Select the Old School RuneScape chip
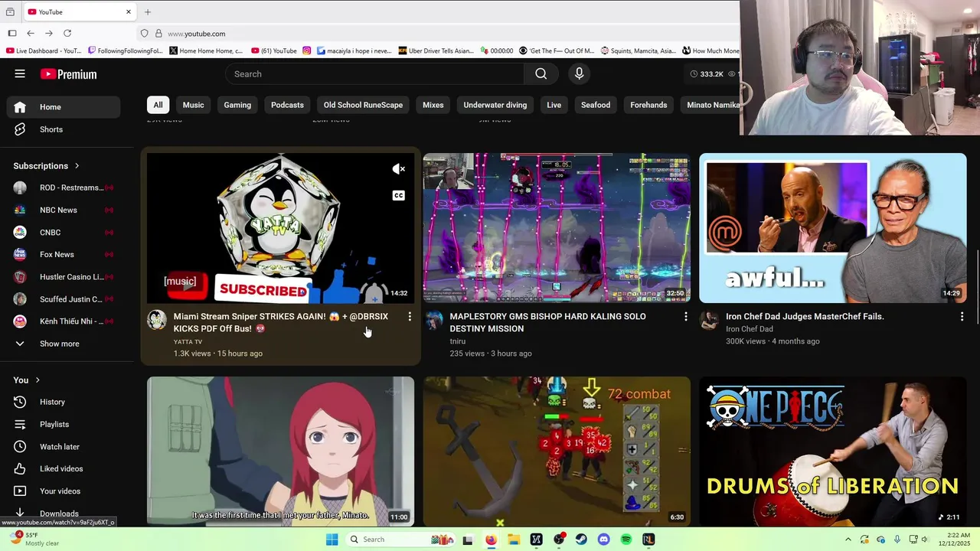This screenshot has width=980, height=551. pyautogui.click(x=363, y=105)
